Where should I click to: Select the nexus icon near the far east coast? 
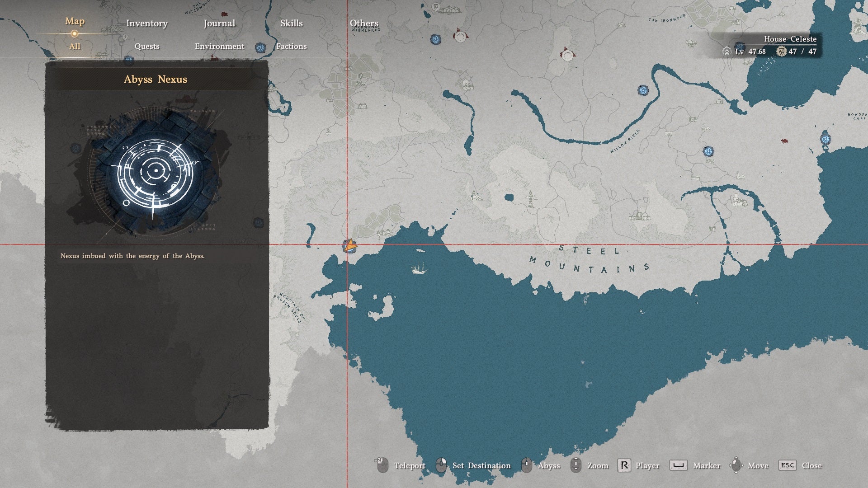826,139
